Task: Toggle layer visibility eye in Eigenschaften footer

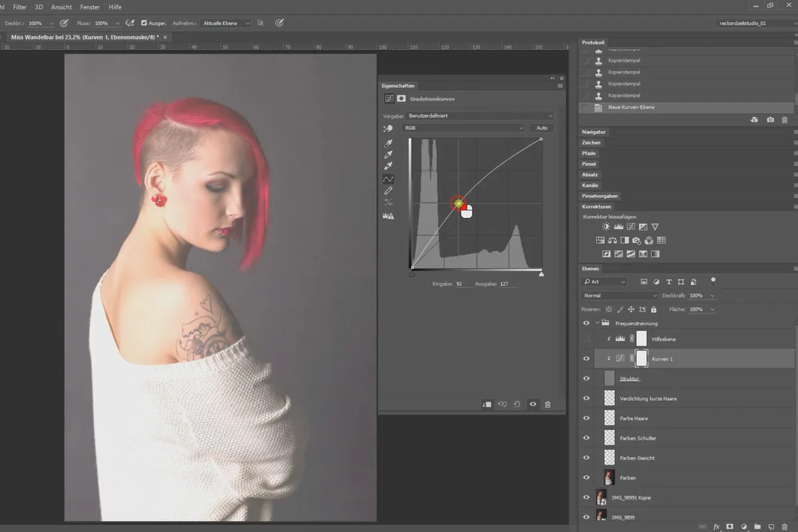Action: point(533,404)
